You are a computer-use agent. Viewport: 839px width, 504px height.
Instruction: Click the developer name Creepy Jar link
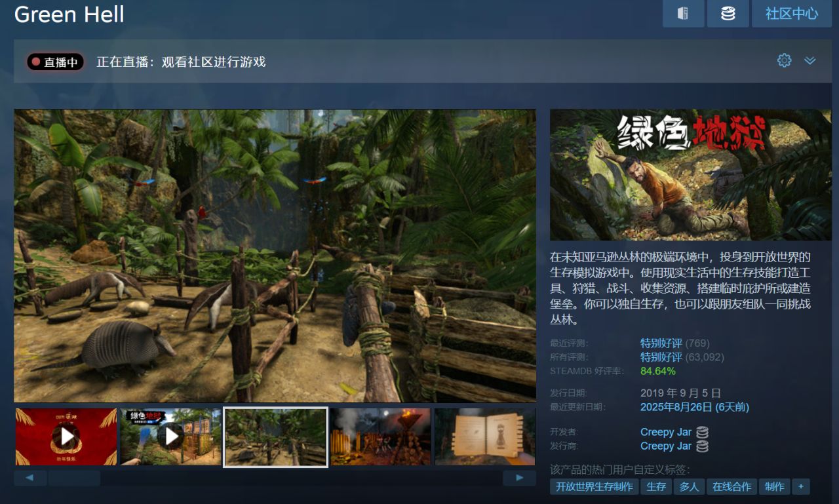[x=666, y=432]
